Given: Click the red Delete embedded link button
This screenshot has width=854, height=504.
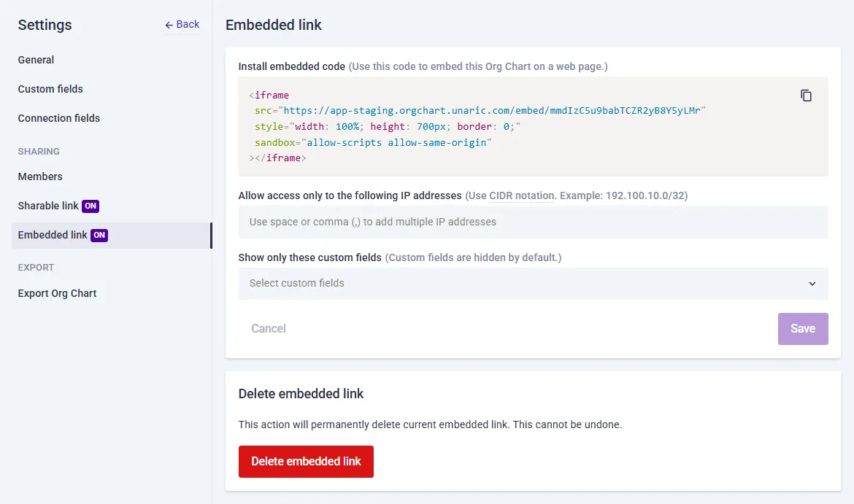Looking at the screenshot, I should tap(306, 462).
